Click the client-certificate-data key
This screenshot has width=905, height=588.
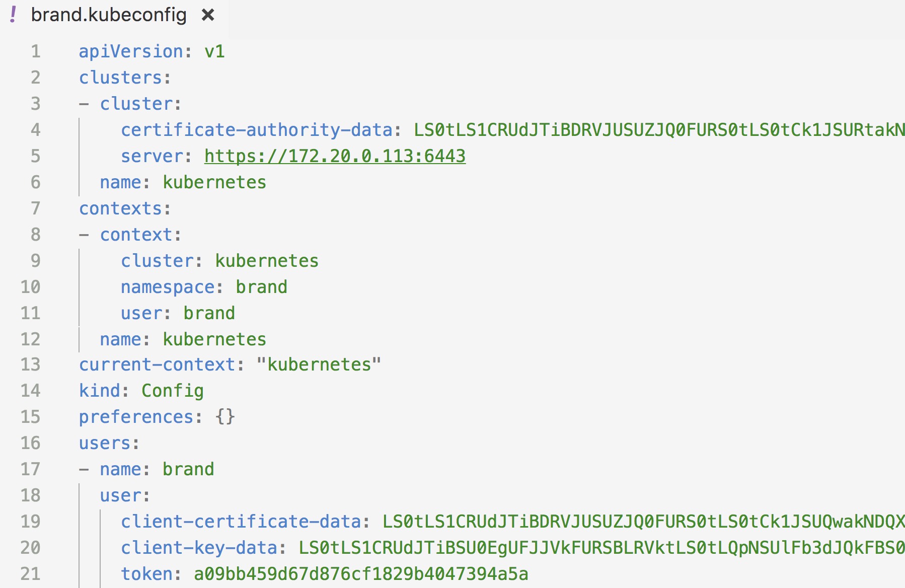pos(241,522)
